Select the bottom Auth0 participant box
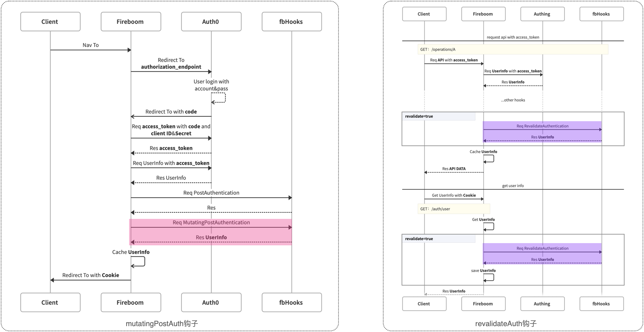This screenshot has height=332, width=644. 211,302
